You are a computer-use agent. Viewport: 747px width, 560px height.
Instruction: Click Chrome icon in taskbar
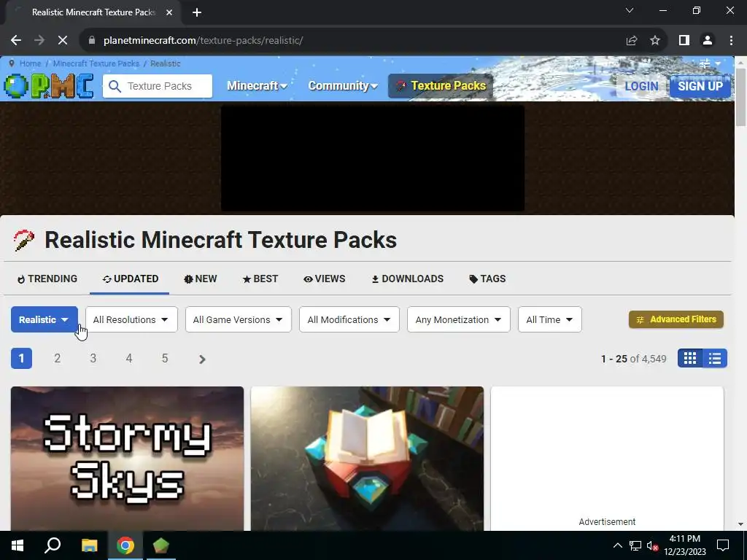[x=125, y=545]
